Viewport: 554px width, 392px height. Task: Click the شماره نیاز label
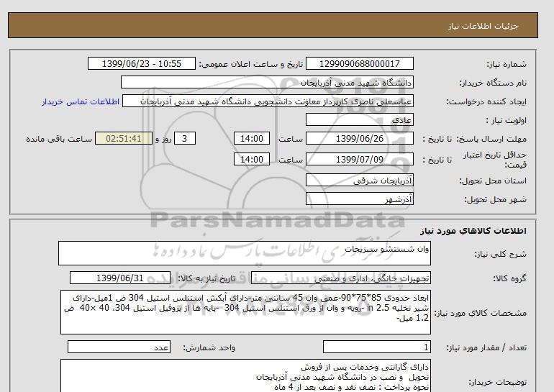507,64
